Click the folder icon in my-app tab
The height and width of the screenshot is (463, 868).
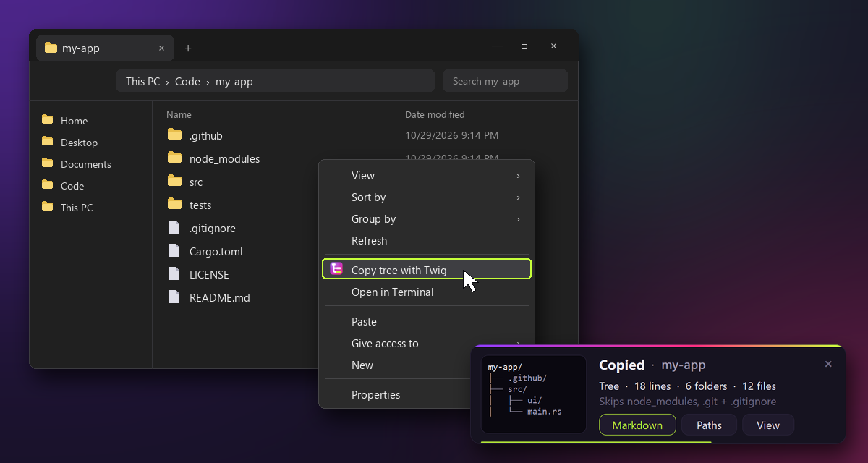[x=51, y=48]
